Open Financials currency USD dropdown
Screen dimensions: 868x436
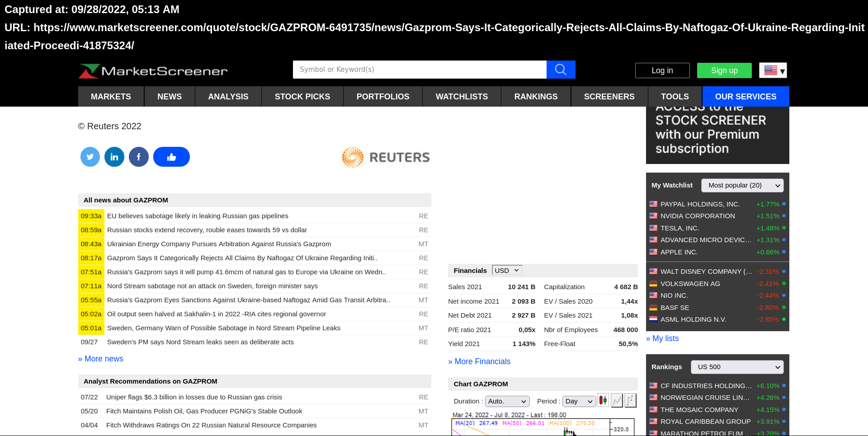(x=507, y=270)
